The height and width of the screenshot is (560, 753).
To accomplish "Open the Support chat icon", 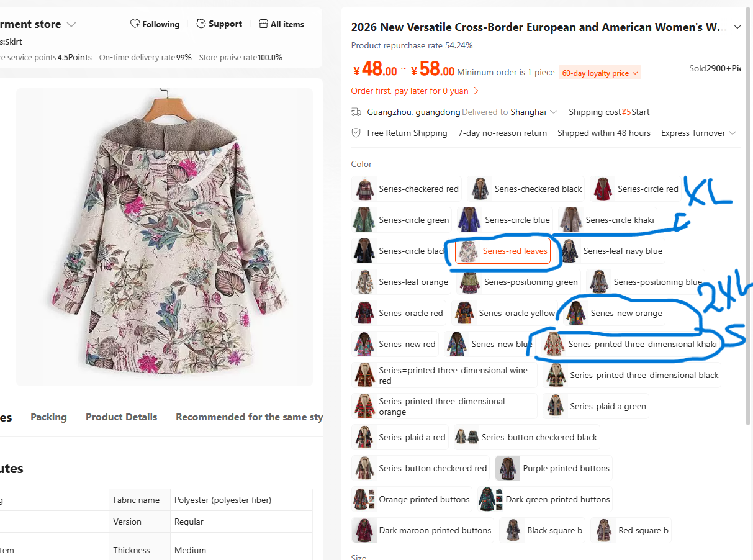I will [x=201, y=24].
